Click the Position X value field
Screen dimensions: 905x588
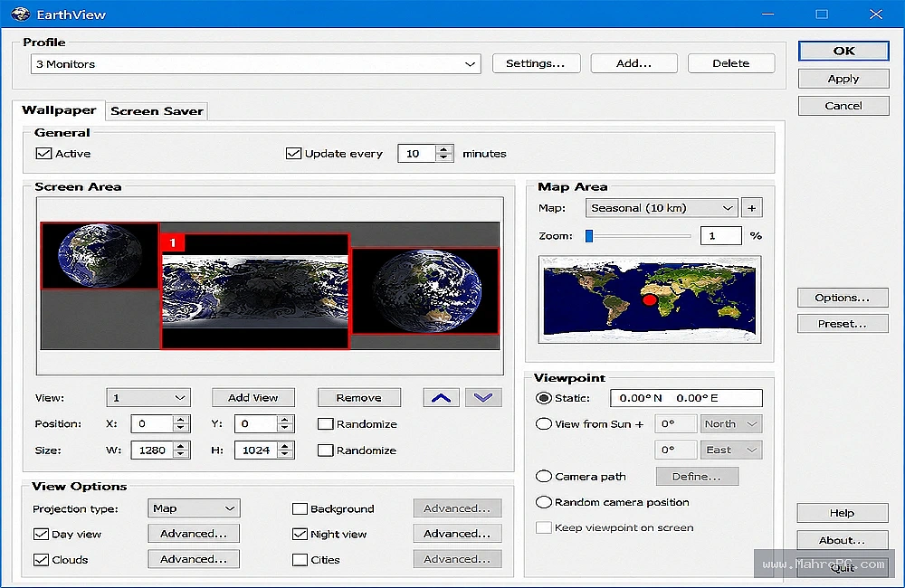(x=152, y=424)
